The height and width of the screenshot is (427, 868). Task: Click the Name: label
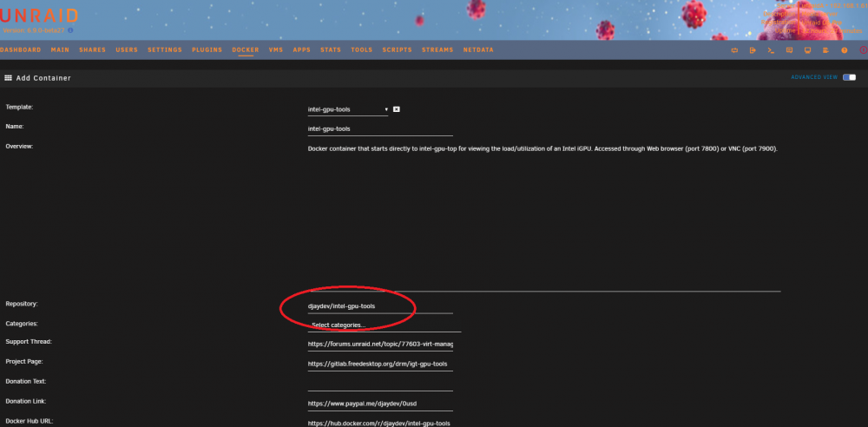coord(15,126)
